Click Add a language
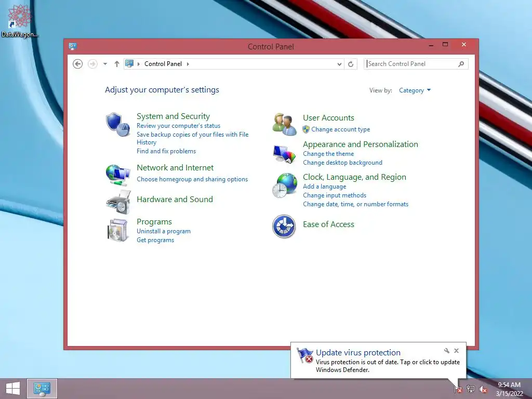The width and height of the screenshot is (532, 399). (x=324, y=187)
